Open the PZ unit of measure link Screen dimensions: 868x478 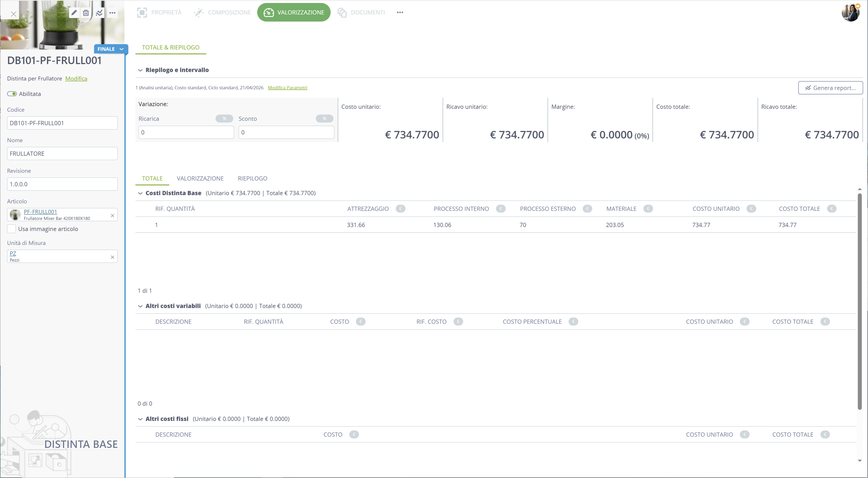(13, 253)
